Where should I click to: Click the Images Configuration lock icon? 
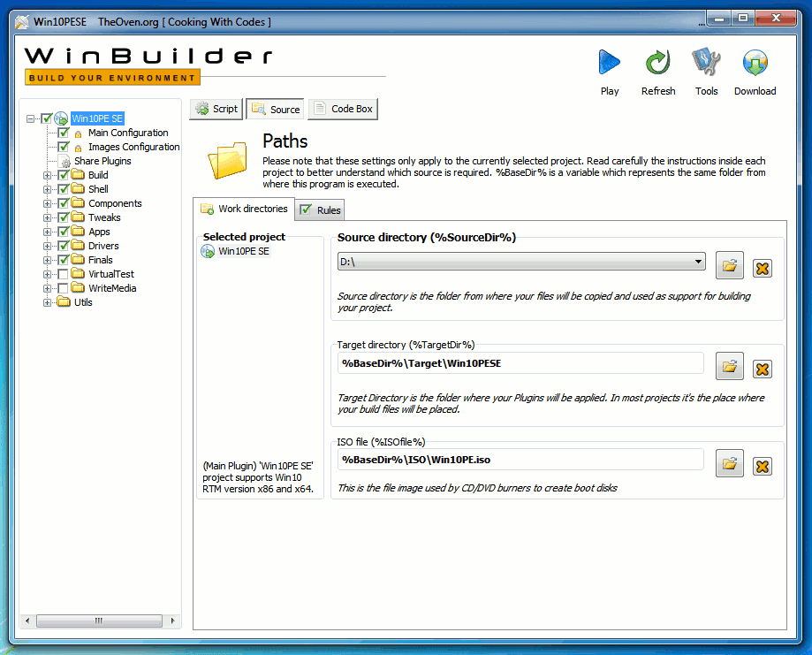click(x=79, y=149)
